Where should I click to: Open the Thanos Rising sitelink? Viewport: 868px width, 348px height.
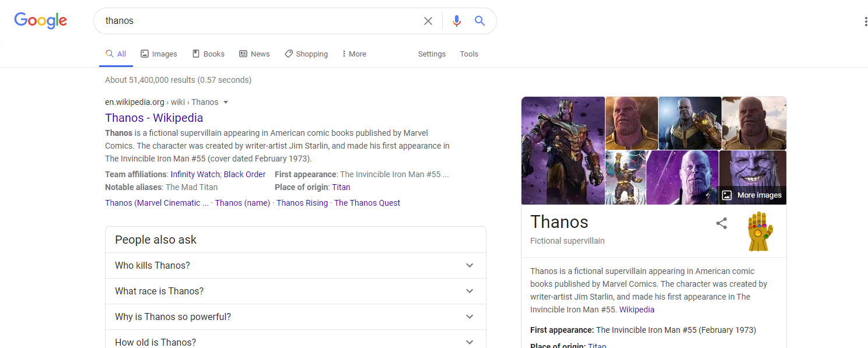tap(302, 203)
